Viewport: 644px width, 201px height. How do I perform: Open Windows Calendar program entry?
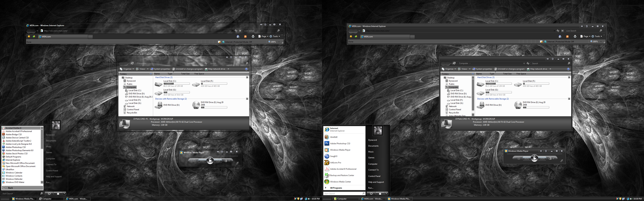pyautogui.click(x=14, y=173)
